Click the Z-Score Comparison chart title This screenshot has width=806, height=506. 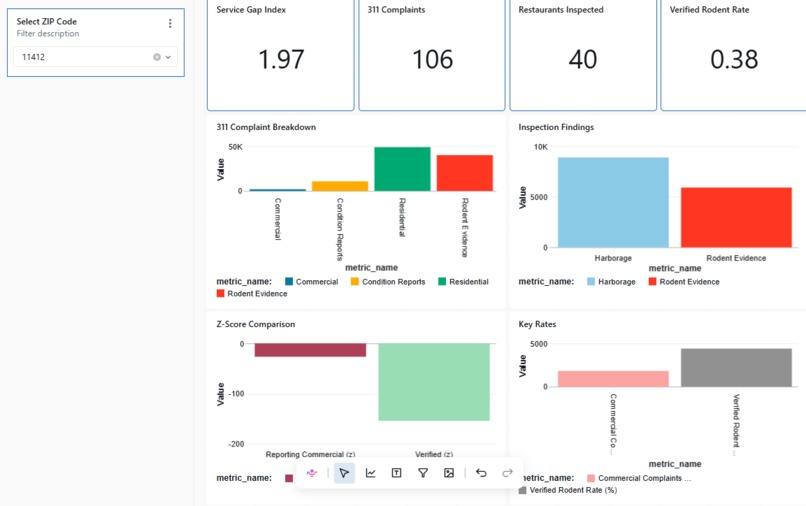coord(255,324)
